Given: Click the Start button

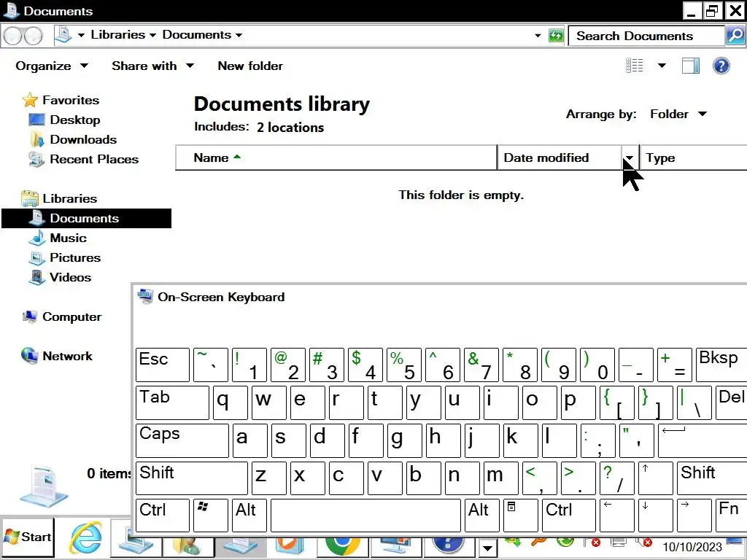Looking at the screenshot, I should click(x=28, y=537).
